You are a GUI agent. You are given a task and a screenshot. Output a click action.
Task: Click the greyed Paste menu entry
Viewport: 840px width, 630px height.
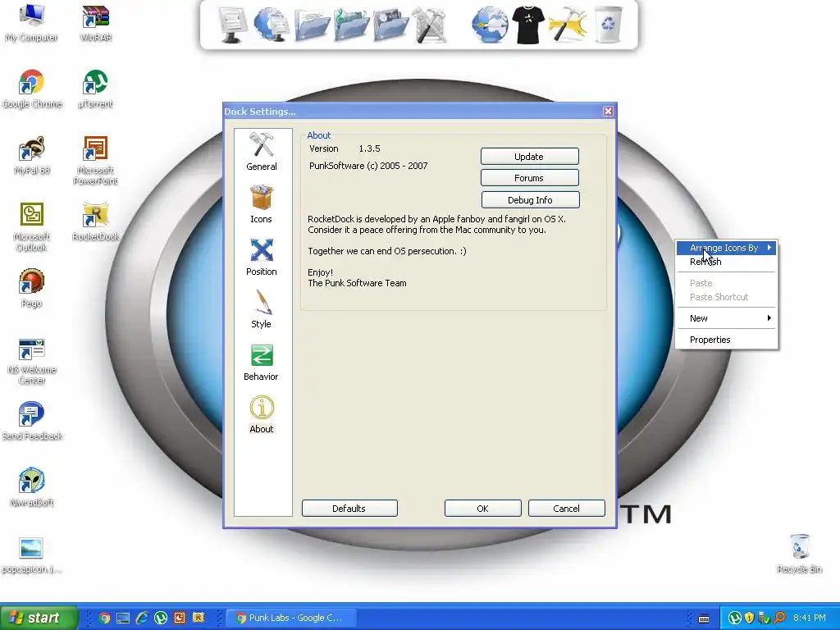pos(726,283)
